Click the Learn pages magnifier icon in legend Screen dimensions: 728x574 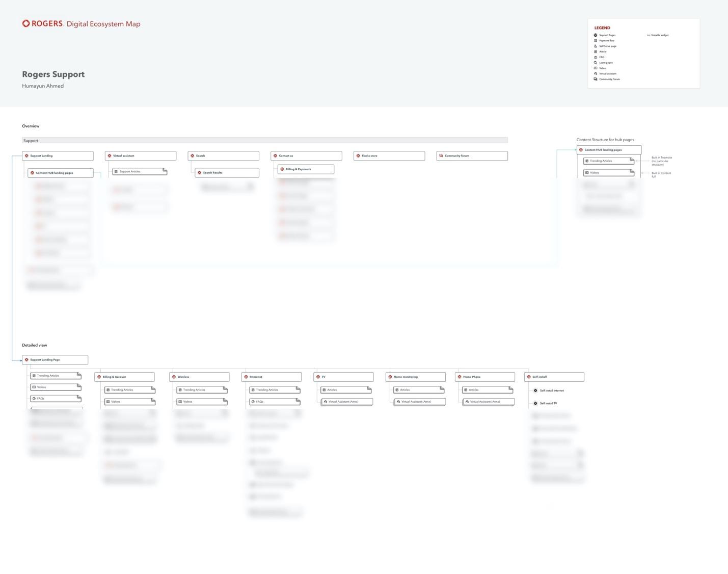tap(596, 63)
